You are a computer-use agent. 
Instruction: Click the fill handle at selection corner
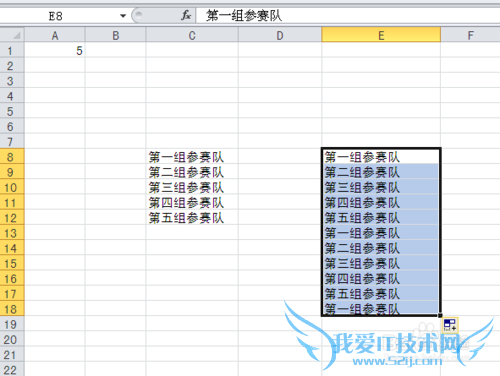tap(440, 315)
